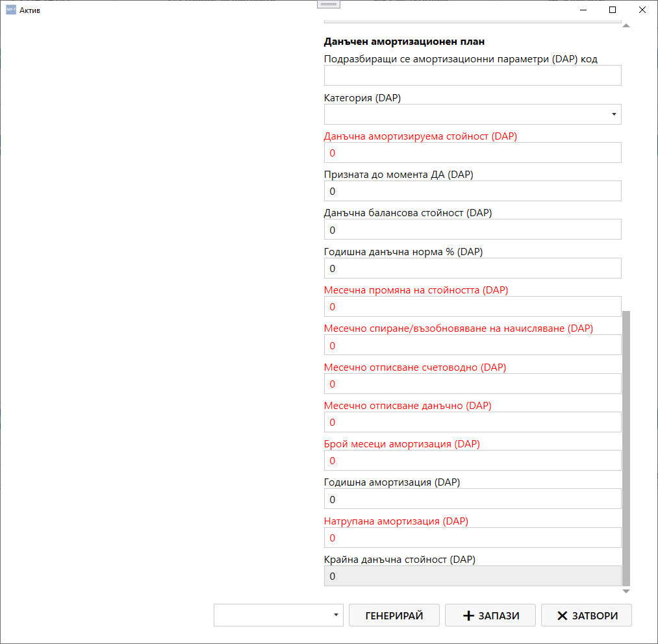Minimize the Актив window
The height and width of the screenshot is (644, 658).
pyautogui.click(x=583, y=10)
